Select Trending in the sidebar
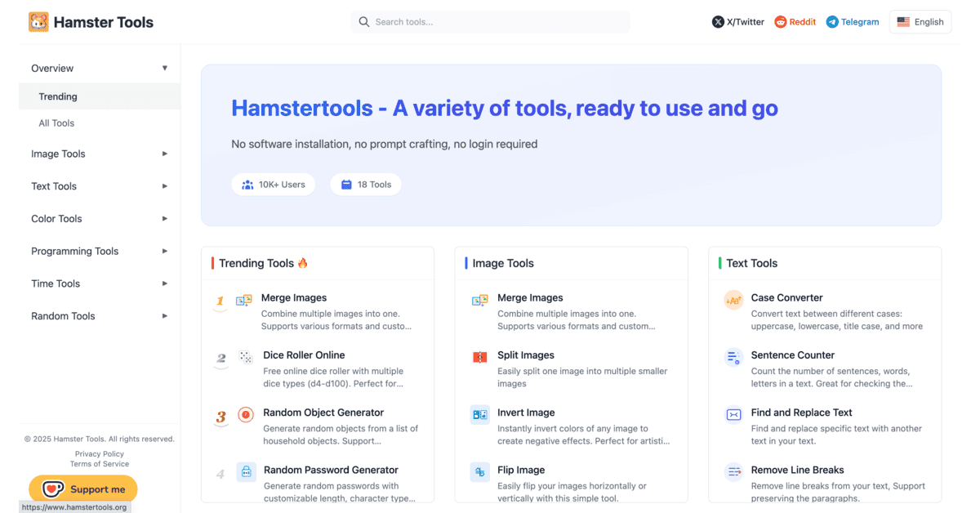The image size is (980, 513). [100, 96]
